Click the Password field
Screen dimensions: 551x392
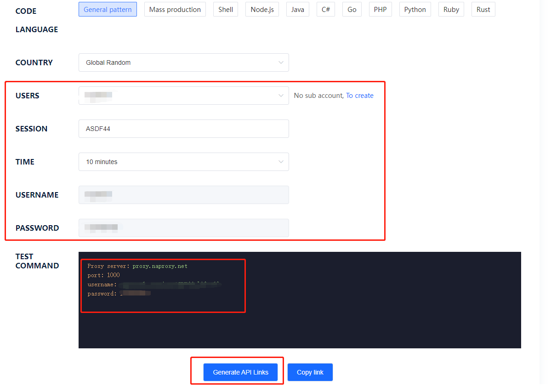[x=183, y=228]
